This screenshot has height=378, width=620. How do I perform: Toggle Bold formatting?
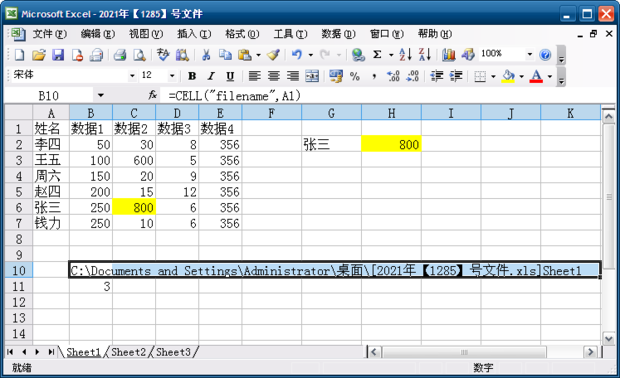point(192,76)
